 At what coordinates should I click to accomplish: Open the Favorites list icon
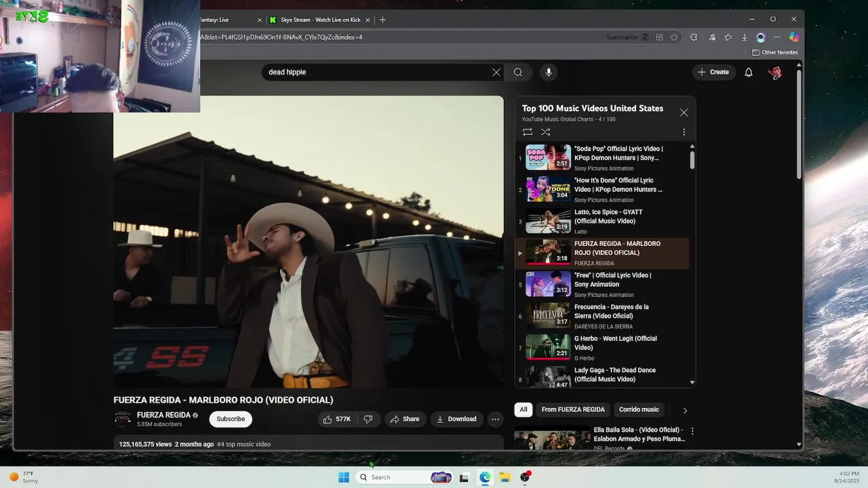tap(728, 37)
